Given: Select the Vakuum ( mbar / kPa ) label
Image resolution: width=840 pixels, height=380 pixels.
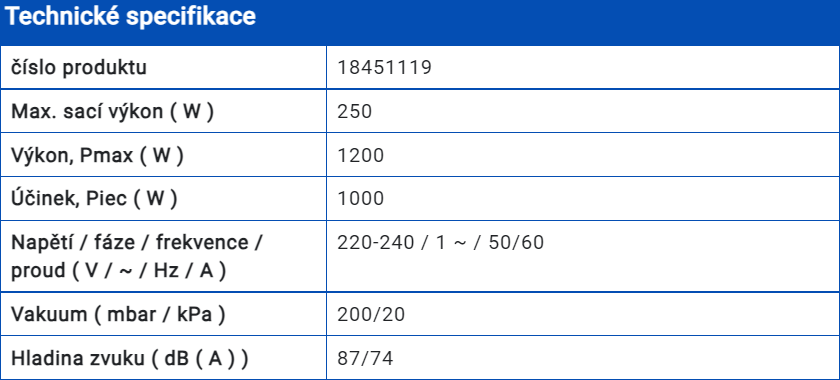Looking at the screenshot, I should pos(118,314).
